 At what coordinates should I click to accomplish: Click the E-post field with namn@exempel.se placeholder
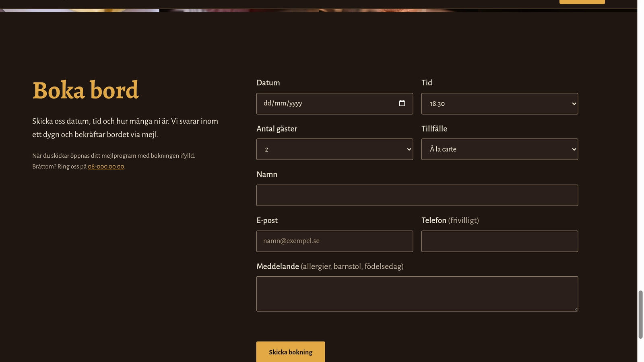(334, 241)
